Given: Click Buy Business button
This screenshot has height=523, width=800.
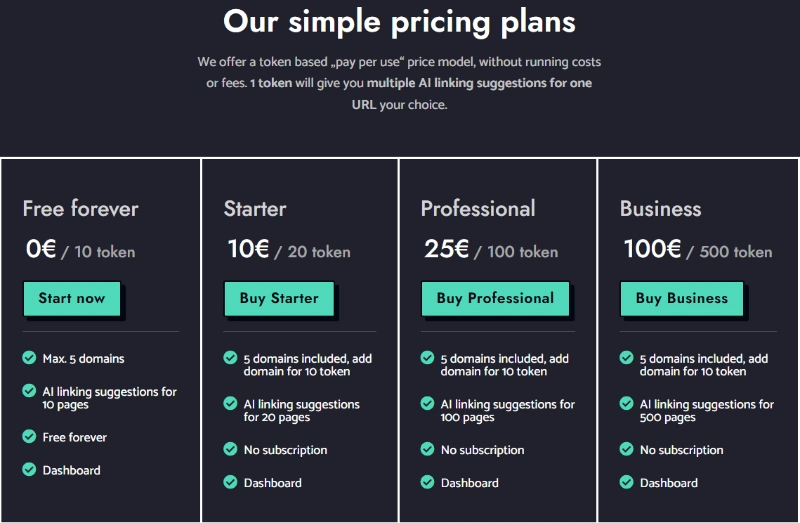Looking at the screenshot, I should click(682, 298).
